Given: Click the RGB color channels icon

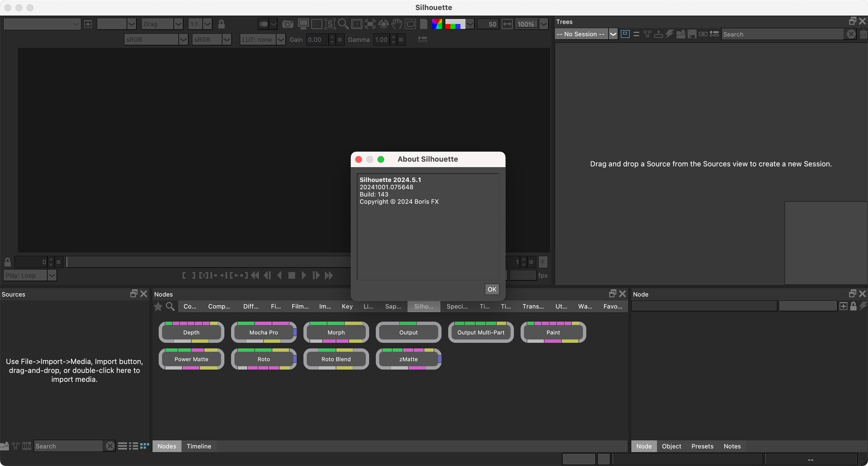Looking at the screenshot, I should pyautogui.click(x=437, y=24).
